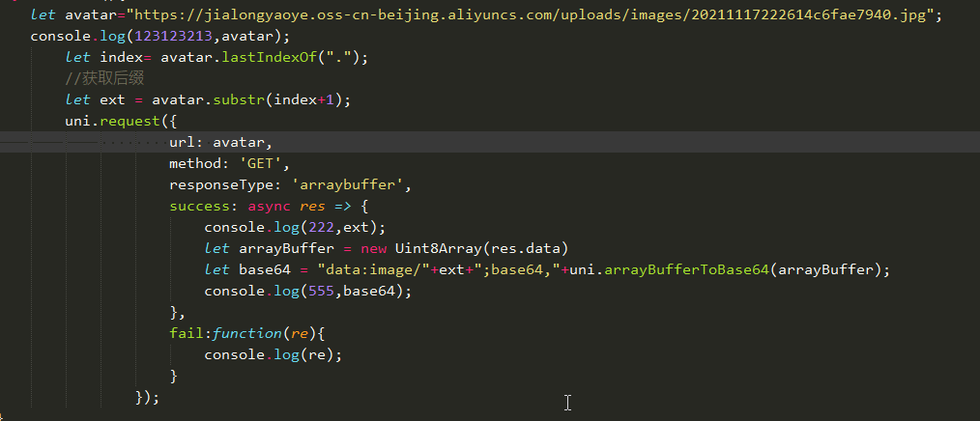The width and height of the screenshot is (980, 421).
Task: Select the 'GET' string value
Action: [261, 163]
